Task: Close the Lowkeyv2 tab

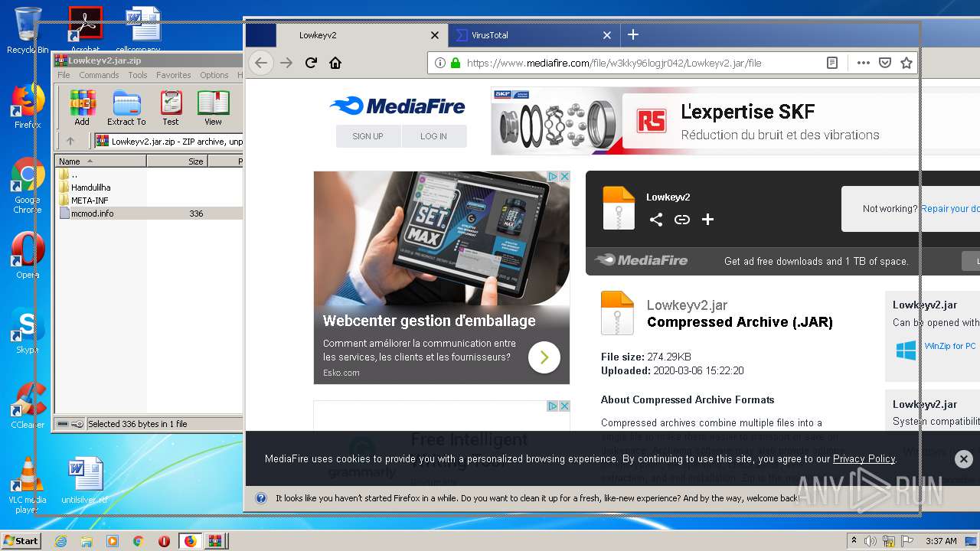Action: click(x=435, y=35)
